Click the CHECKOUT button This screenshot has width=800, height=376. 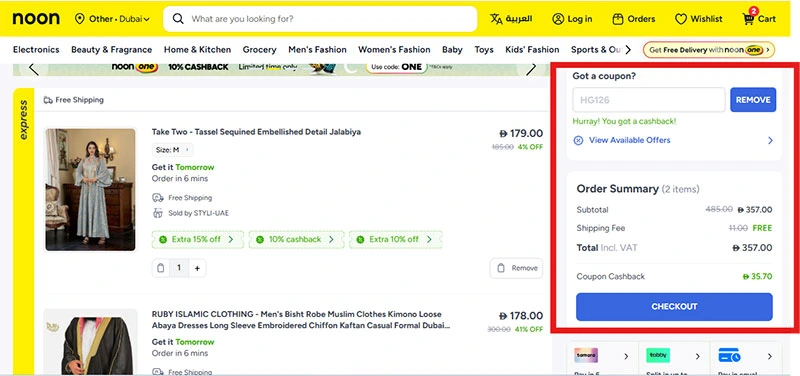[x=674, y=307]
